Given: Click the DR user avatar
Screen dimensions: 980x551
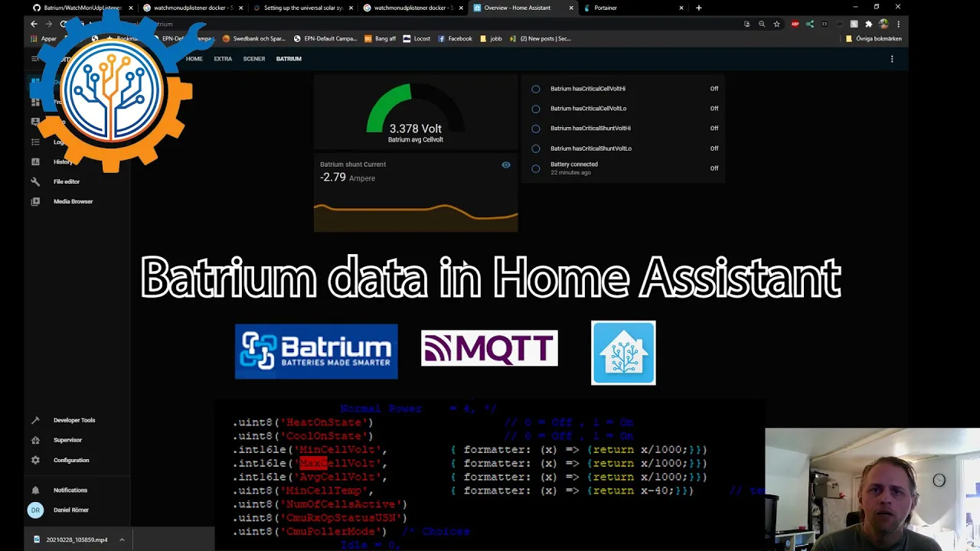Looking at the screenshot, I should pyautogui.click(x=35, y=510).
